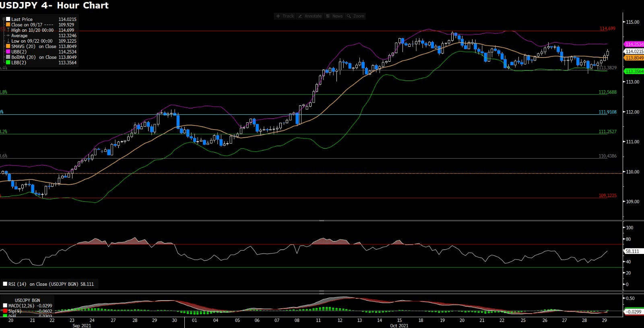Image resolution: width=644 pixels, height=328 pixels.
Task: Click the 110.4386 Fibonacci level label
Action: click(607, 156)
